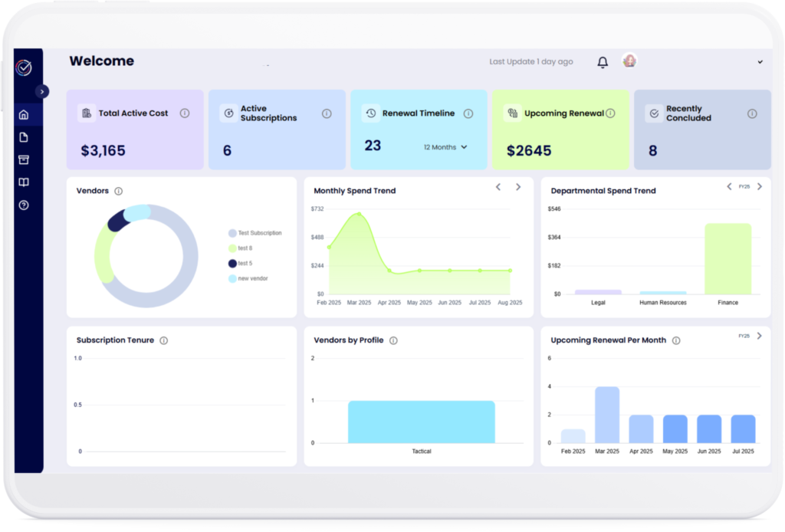The image size is (785, 532).
Task: Click the Upcoming Renewal card
Action: point(560,130)
